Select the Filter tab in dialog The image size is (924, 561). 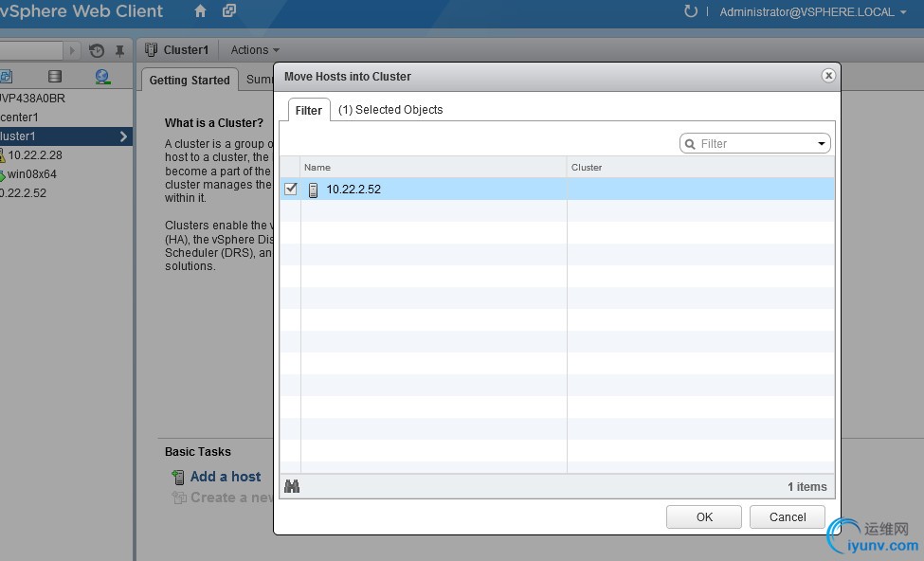[309, 110]
